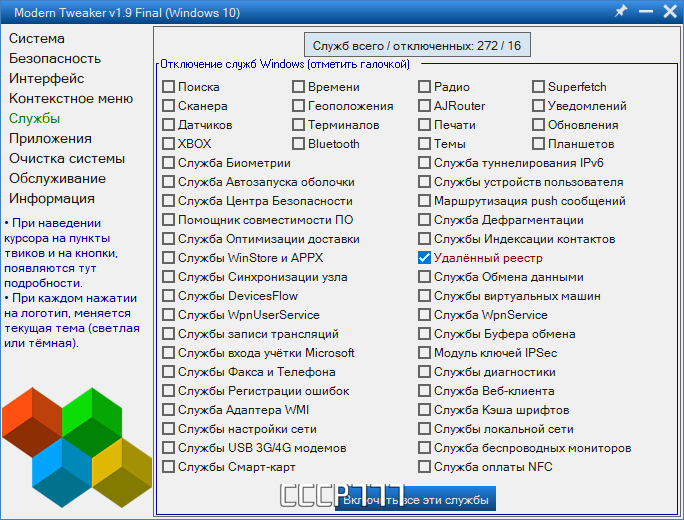
Task: Check Службы записи трансляций
Action: [x=168, y=334]
